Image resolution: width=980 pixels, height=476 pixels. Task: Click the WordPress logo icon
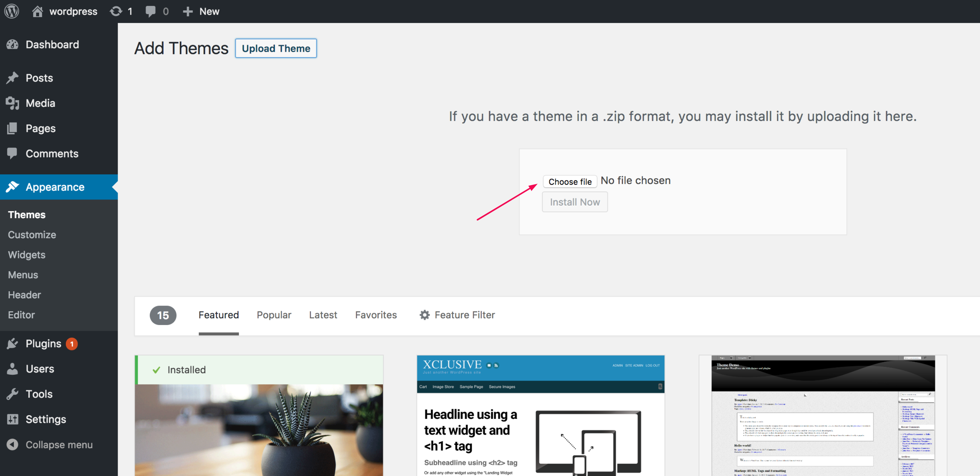(12, 11)
